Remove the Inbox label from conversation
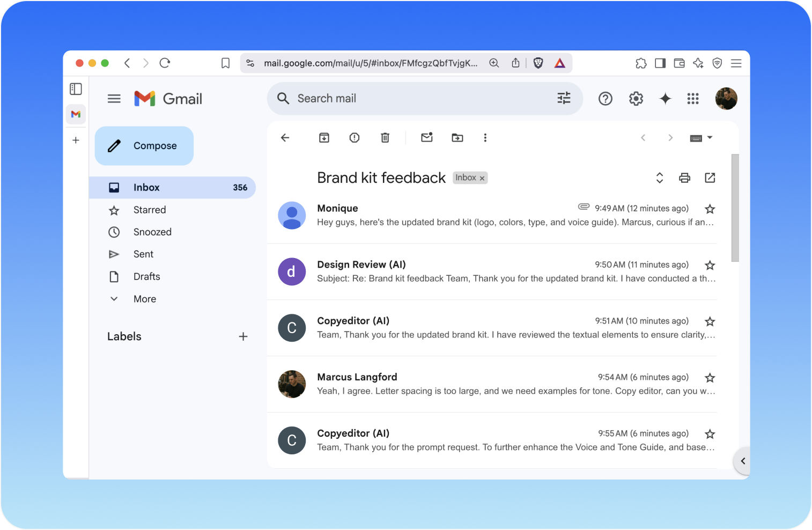The image size is (812, 530). 482,178
